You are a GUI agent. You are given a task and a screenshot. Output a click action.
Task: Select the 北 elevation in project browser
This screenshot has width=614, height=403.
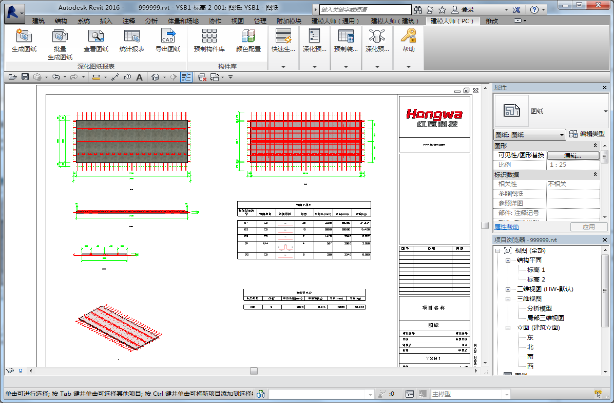click(x=530, y=347)
